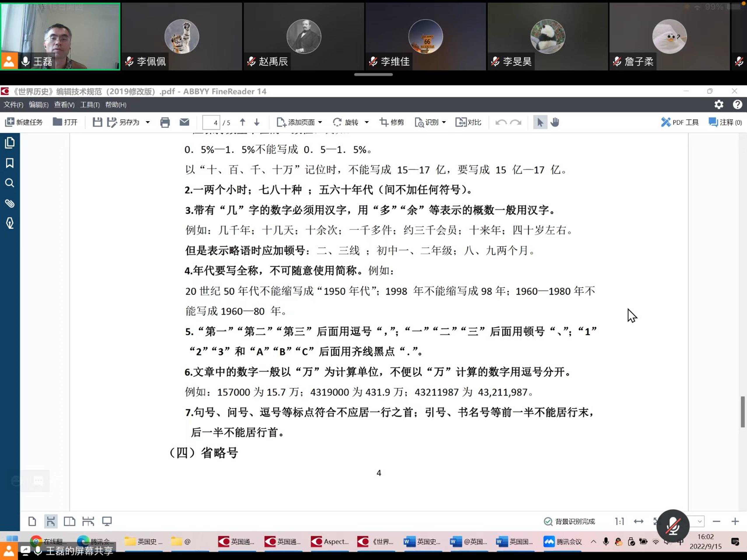Select the pointer selection tool
This screenshot has width=747, height=560.
coord(540,122)
